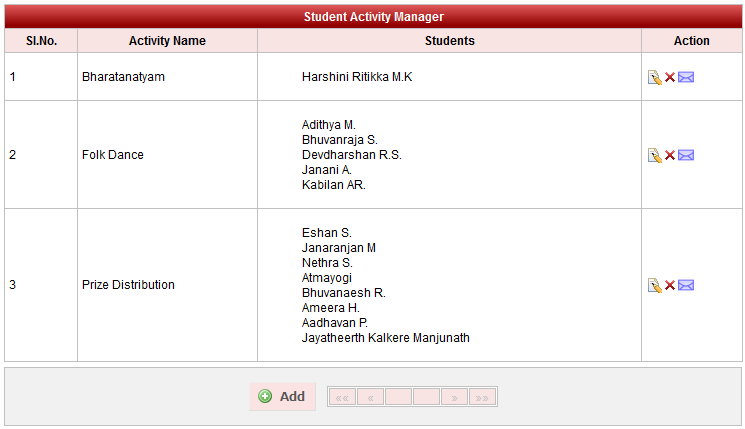Open the editor for Prize Distribution
The height and width of the screenshot is (429, 745).
(654, 285)
